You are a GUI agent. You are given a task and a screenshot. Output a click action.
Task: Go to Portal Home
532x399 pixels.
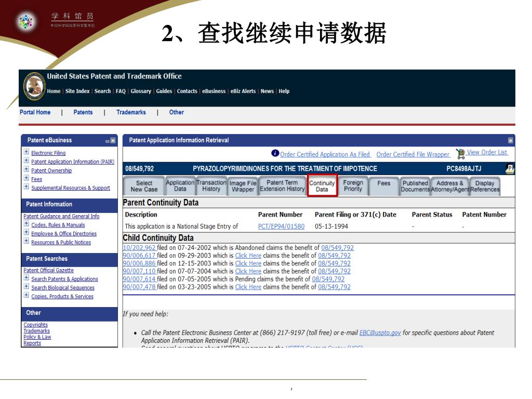(35, 112)
